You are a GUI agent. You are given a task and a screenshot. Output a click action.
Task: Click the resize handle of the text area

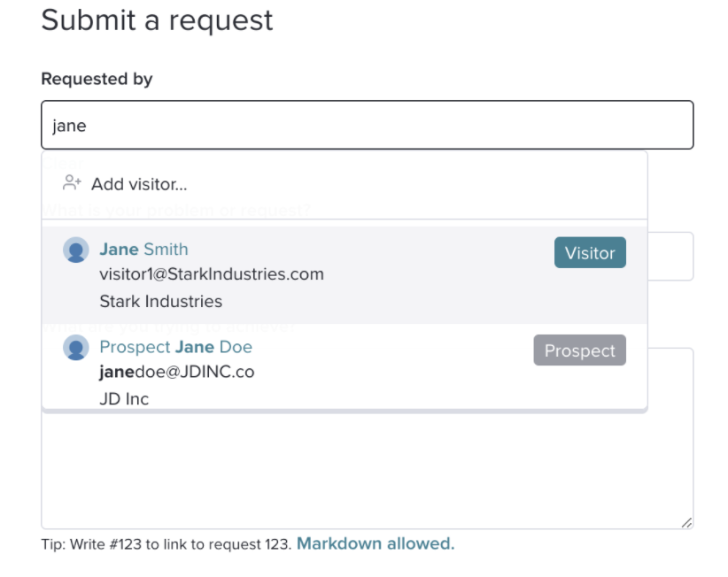pyautogui.click(x=686, y=522)
